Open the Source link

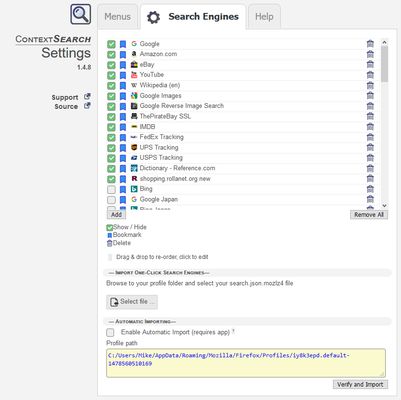click(72, 106)
